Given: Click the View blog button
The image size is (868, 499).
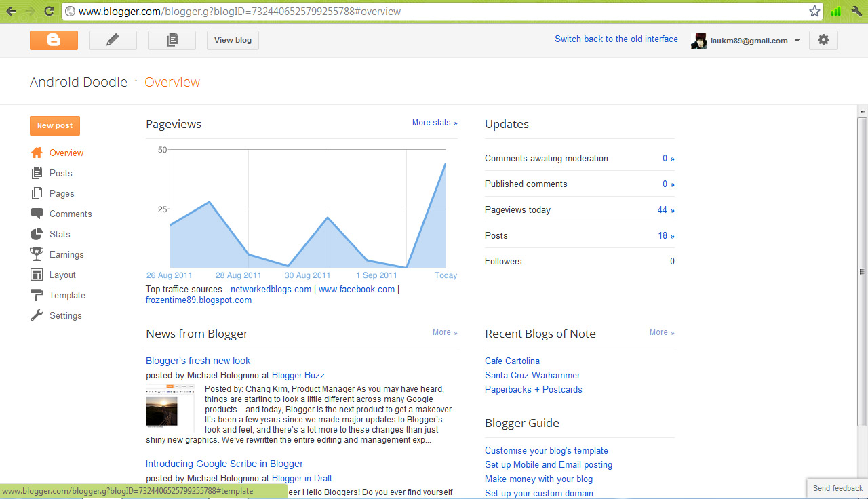Looking at the screenshot, I should 233,40.
